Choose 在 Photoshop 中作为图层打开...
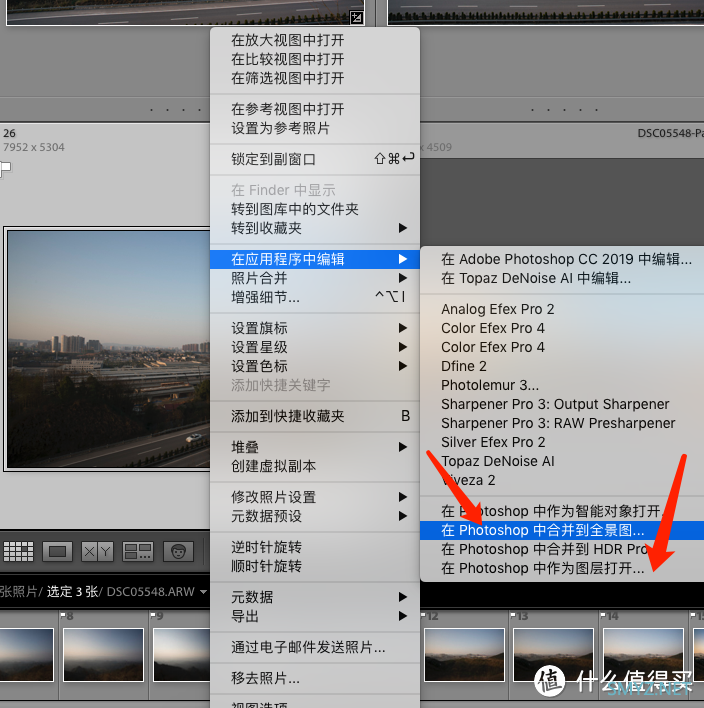Viewport: 704px width, 708px height. tap(562, 568)
